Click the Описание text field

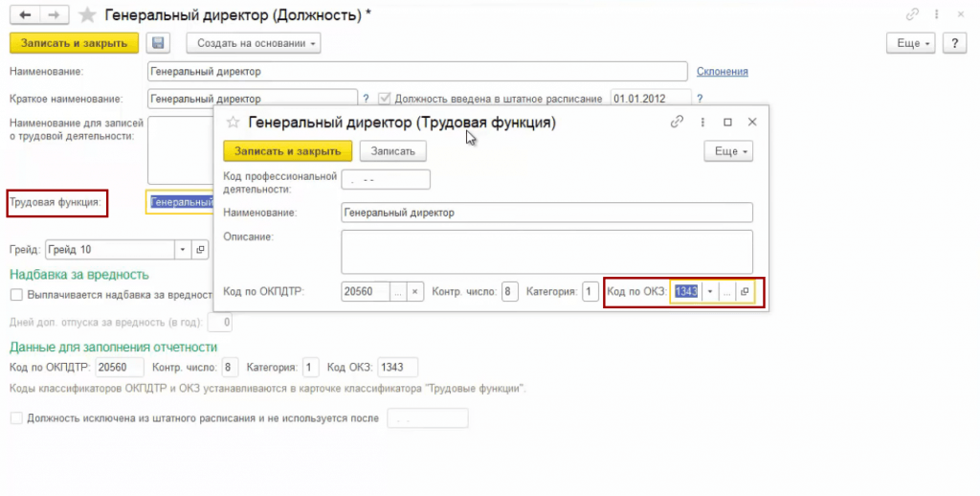click(546, 251)
